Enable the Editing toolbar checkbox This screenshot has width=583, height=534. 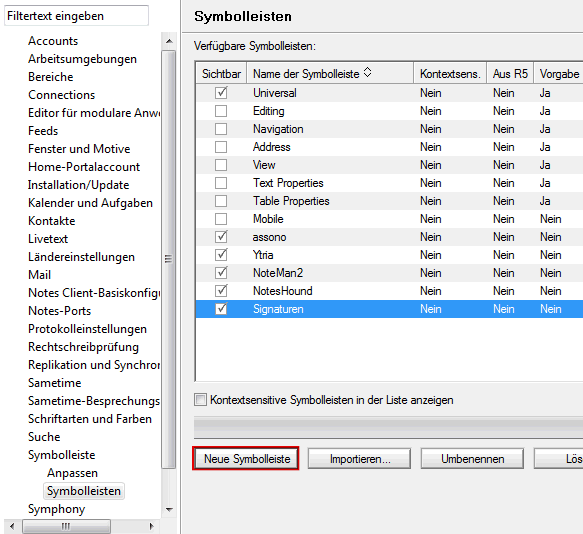221,111
